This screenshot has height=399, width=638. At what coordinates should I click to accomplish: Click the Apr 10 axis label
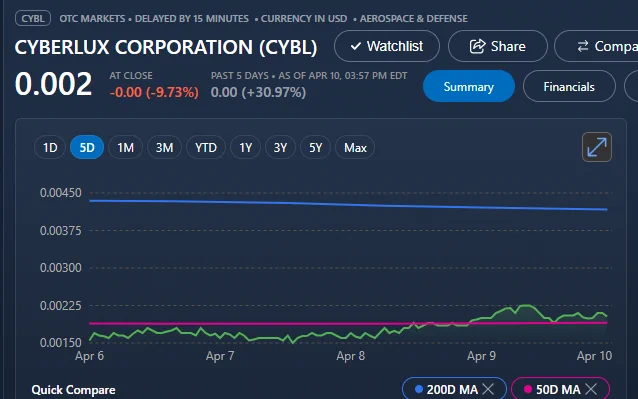tap(594, 356)
